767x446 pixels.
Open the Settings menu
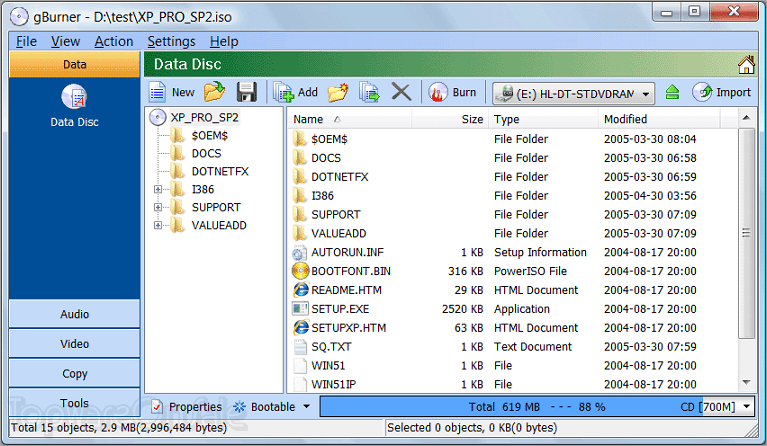point(171,42)
